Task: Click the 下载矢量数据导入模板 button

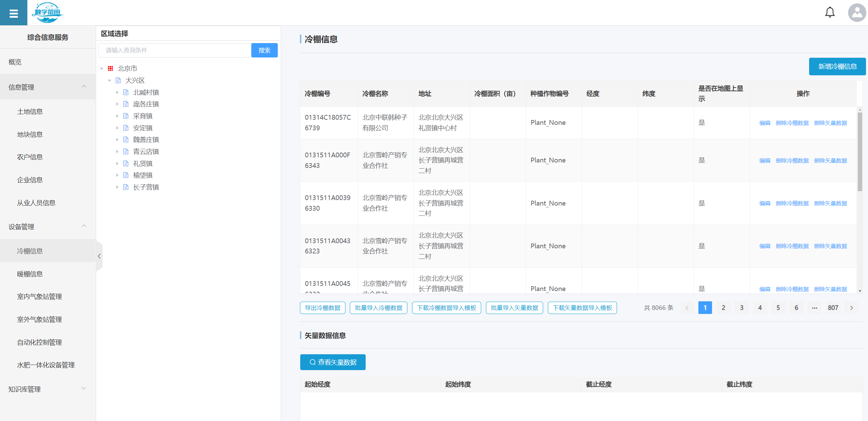Action: pos(582,308)
